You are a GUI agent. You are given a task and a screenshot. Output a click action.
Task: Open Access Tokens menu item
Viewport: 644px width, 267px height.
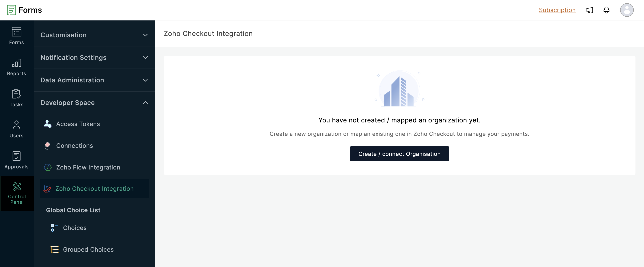click(78, 124)
